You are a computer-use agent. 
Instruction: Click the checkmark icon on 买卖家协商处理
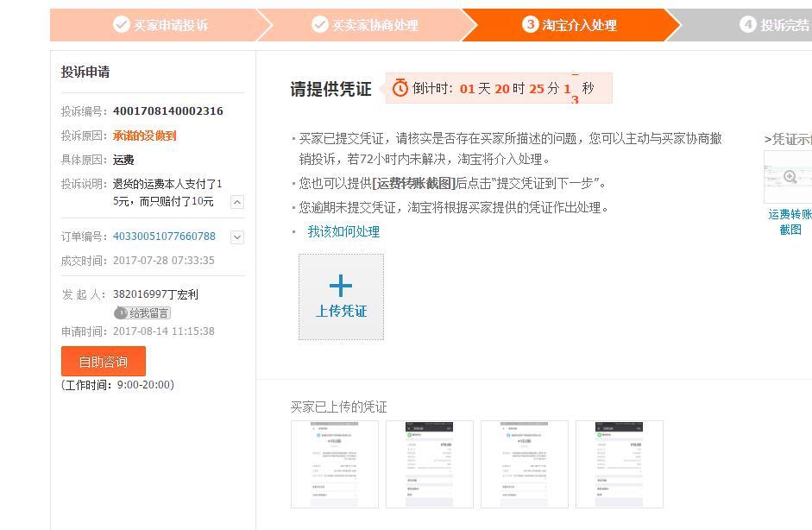(x=320, y=24)
